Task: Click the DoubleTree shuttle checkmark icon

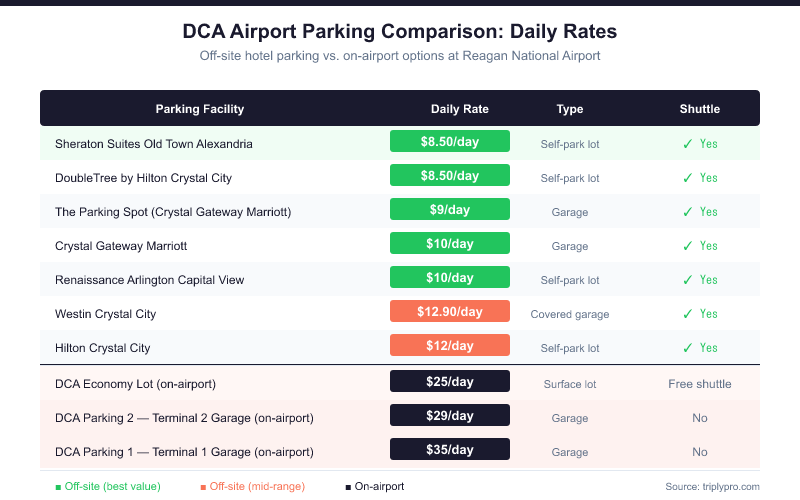Action: tap(687, 178)
